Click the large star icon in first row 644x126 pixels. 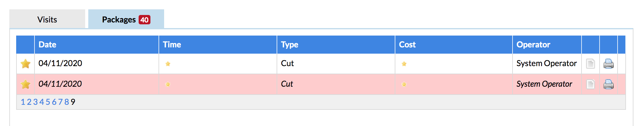pyautogui.click(x=25, y=64)
